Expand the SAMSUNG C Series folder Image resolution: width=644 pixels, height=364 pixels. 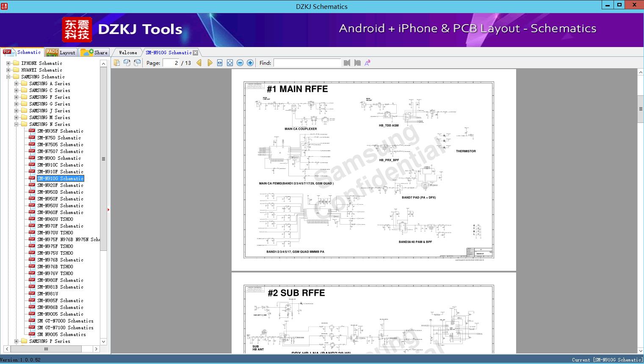tap(16, 90)
